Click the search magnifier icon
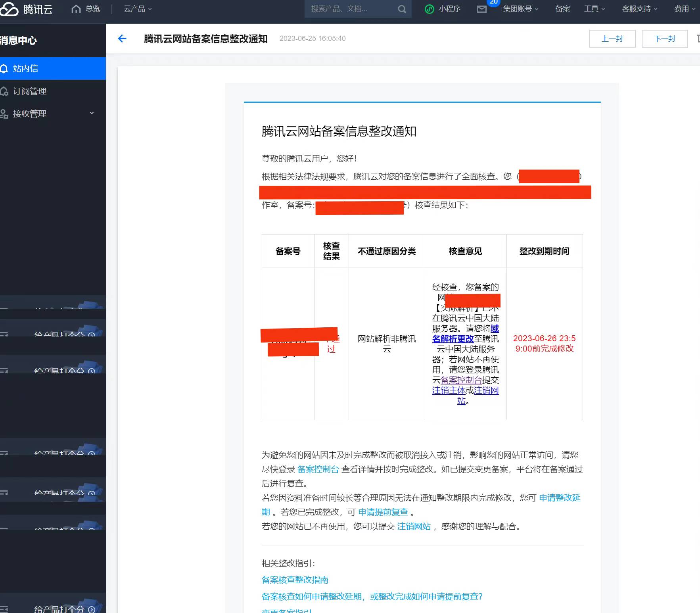The width and height of the screenshot is (700, 613). click(402, 9)
